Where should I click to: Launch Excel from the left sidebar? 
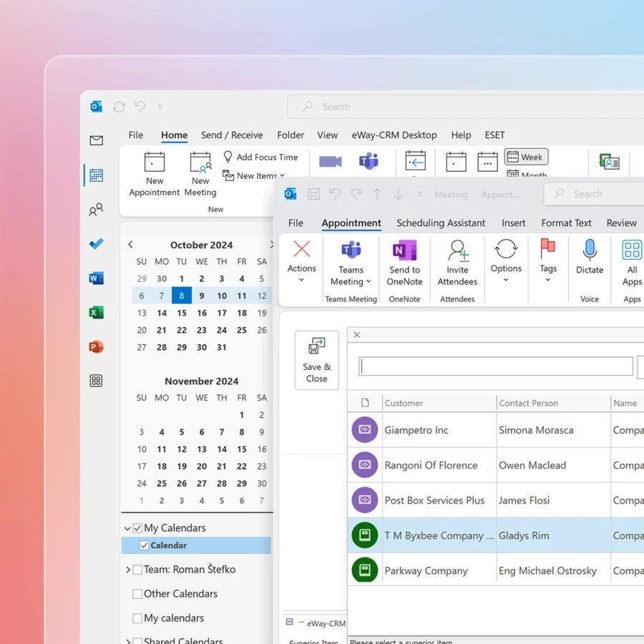96,313
